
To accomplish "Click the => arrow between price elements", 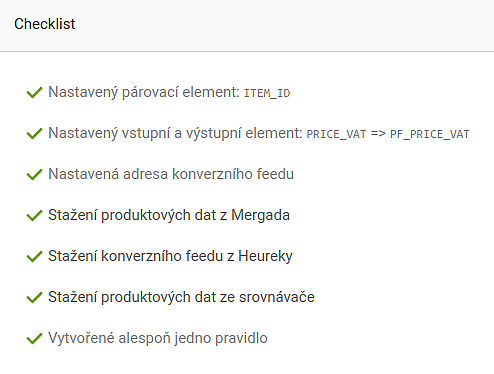I will pos(378,134).
